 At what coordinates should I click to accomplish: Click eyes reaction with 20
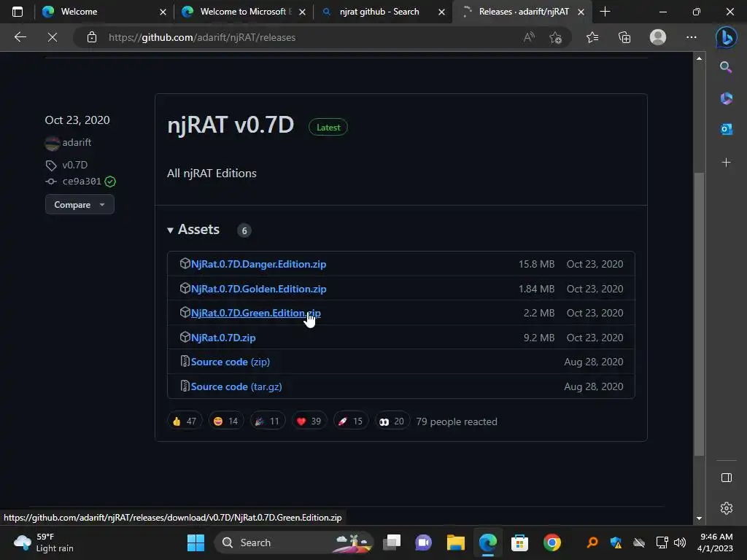(392, 421)
